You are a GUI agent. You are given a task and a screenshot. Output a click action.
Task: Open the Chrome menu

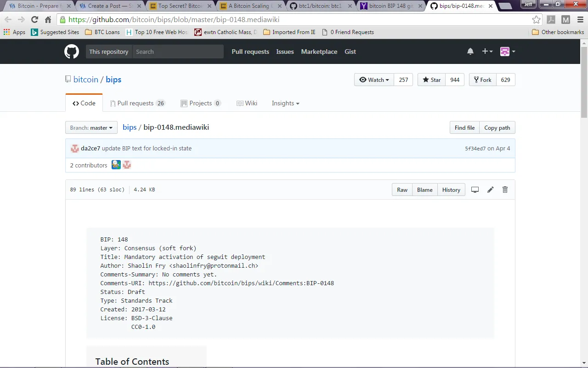pyautogui.click(x=580, y=20)
